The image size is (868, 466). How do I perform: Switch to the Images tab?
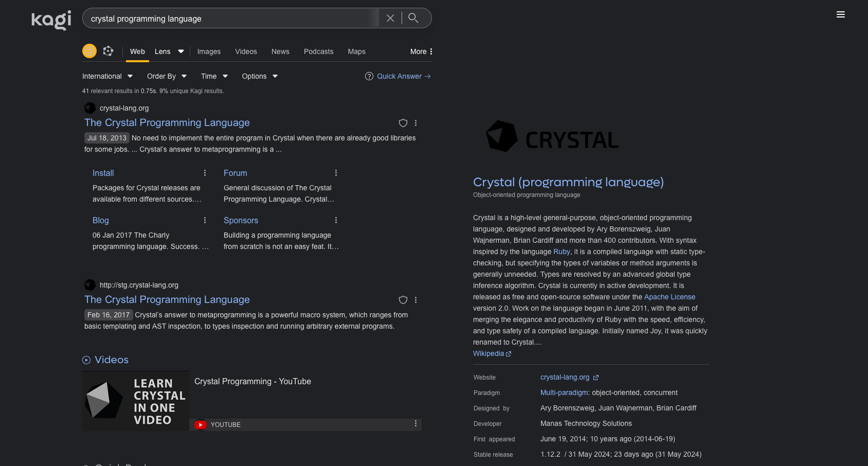pos(208,51)
